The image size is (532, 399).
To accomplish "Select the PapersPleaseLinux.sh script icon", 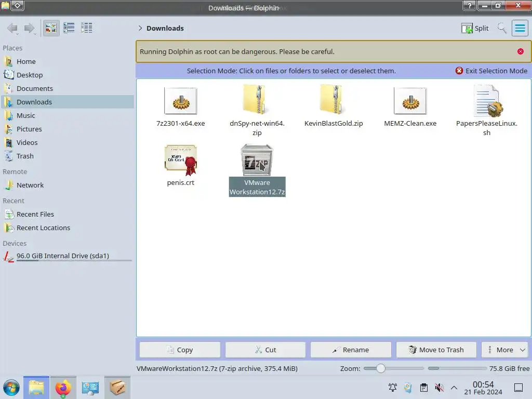I will [x=487, y=100].
